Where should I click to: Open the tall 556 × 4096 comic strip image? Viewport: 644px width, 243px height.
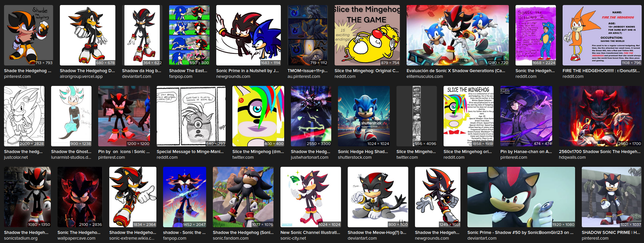tap(417, 116)
